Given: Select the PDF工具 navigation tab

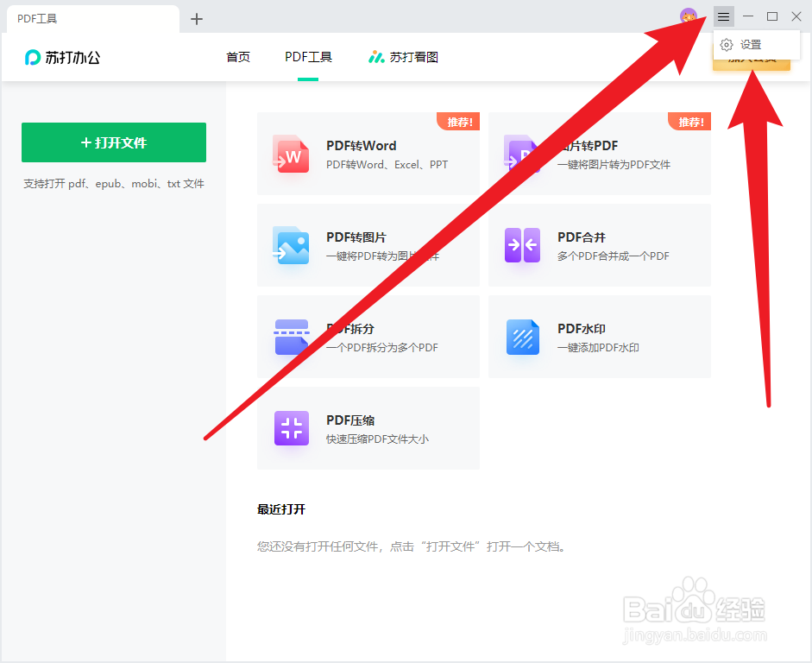Looking at the screenshot, I should pyautogui.click(x=308, y=57).
